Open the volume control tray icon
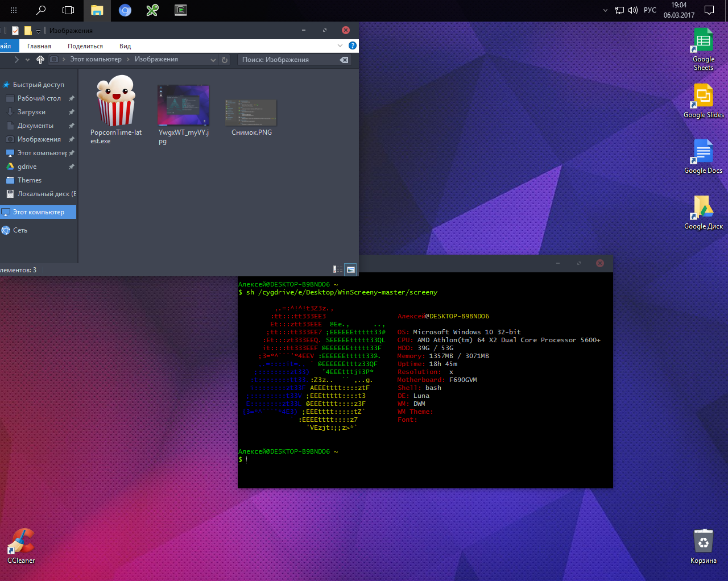This screenshot has height=581, width=728. pos(633,10)
